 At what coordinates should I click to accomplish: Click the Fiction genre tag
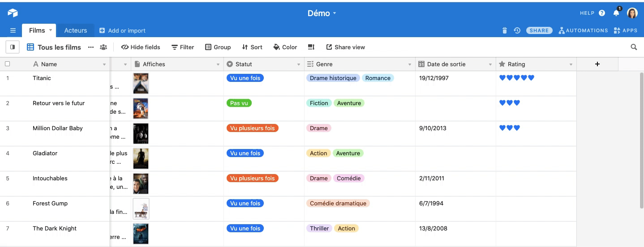[x=319, y=103]
